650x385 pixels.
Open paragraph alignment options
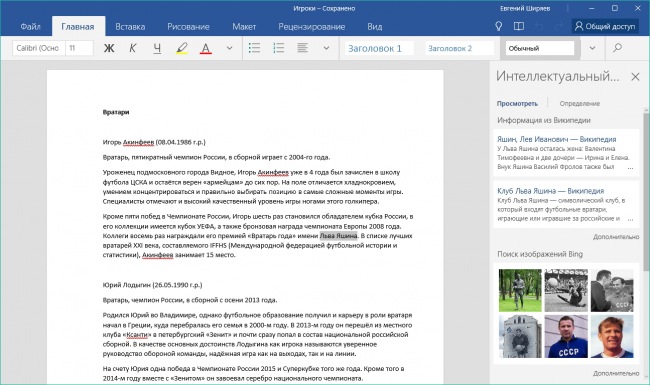(x=303, y=48)
